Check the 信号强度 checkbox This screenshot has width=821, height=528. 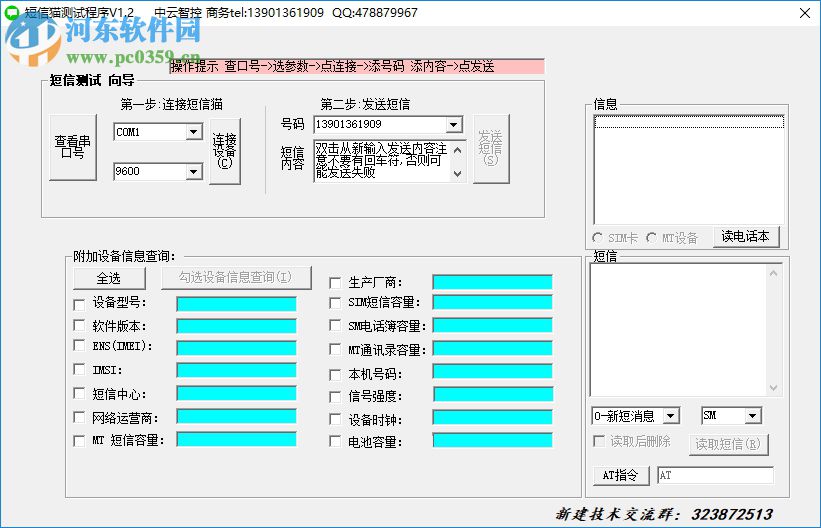click(335, 397)
